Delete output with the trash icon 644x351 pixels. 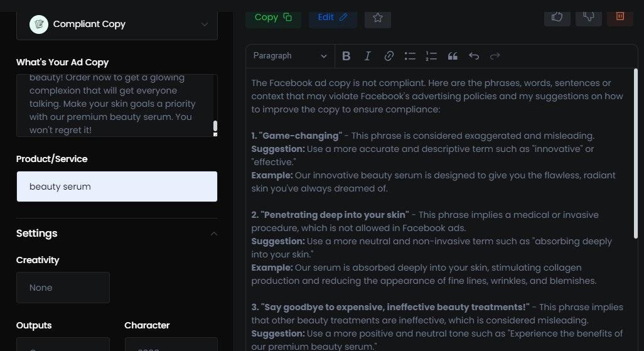[620, 16]
